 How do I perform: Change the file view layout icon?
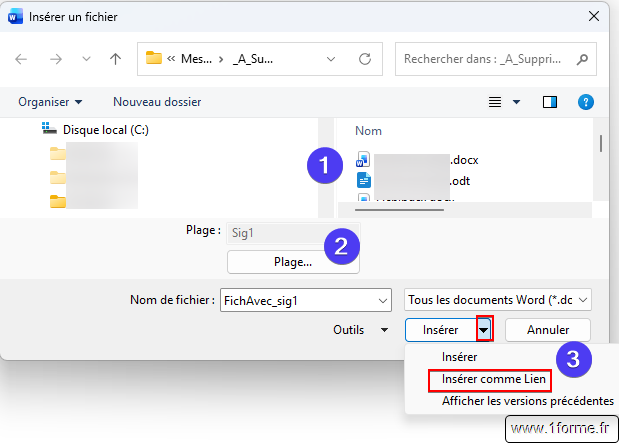pos(495,102)
